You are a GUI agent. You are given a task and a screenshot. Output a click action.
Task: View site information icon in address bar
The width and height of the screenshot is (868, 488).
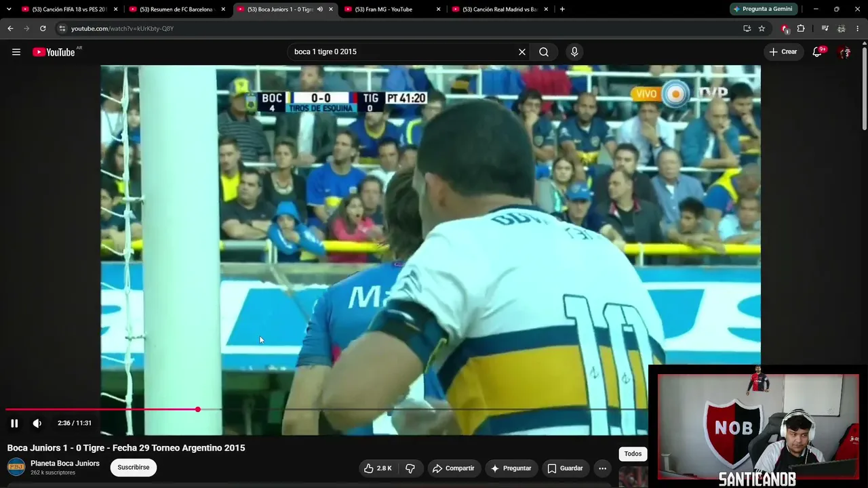point(62,28)
